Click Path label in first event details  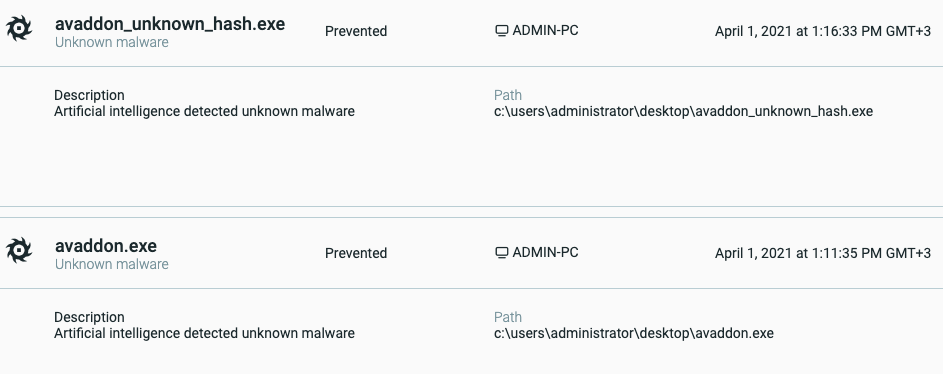pos(508,95)
